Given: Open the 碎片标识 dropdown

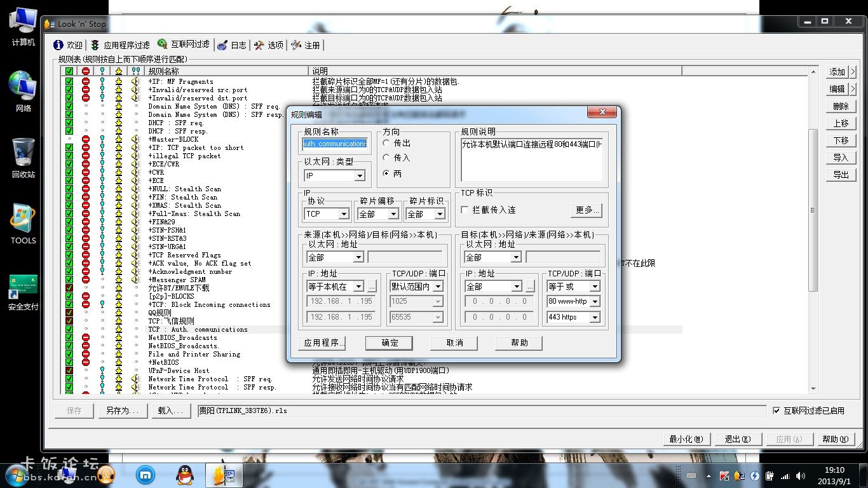Looking at the screenshot, I should click(x=440, y=214).
